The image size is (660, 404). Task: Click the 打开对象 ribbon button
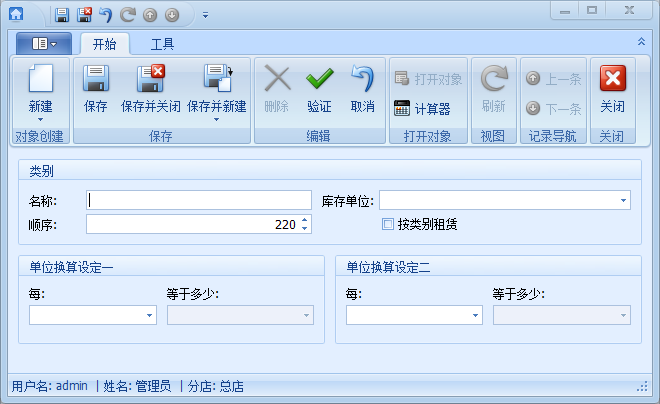tap(428, 79)
